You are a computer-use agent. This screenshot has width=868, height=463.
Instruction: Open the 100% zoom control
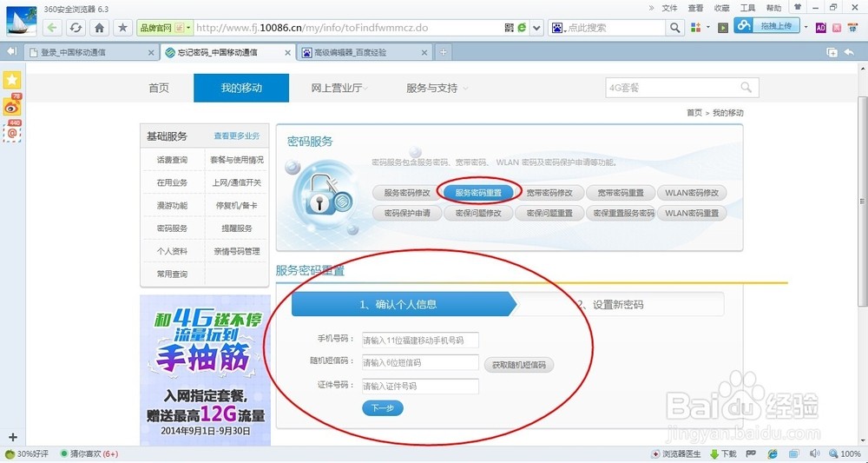845,454
